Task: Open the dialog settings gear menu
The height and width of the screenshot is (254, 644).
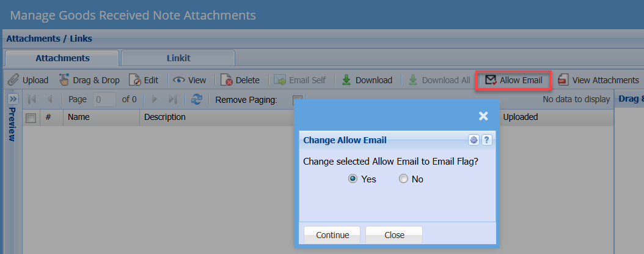Action: [x=474, y=140]
